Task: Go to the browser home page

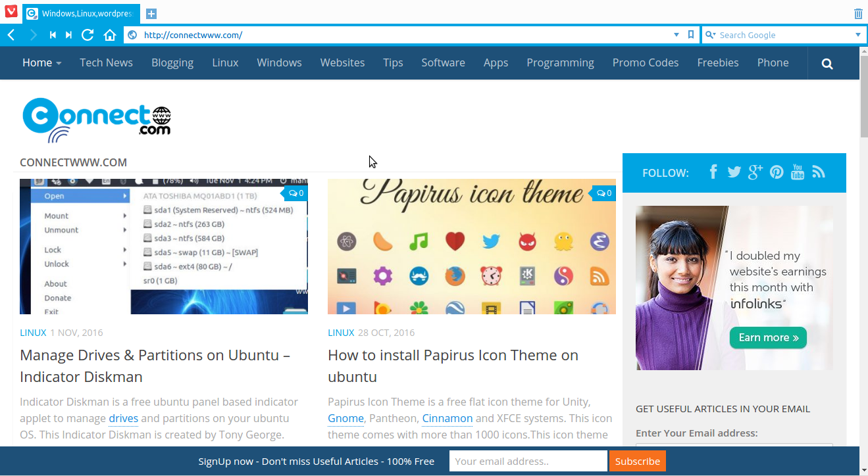Action: point(110,35)
